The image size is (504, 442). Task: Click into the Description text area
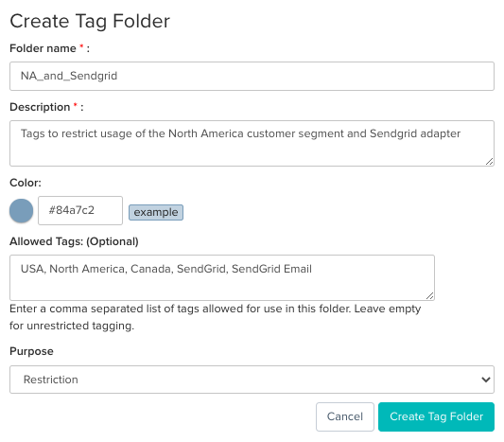point(252,143)
